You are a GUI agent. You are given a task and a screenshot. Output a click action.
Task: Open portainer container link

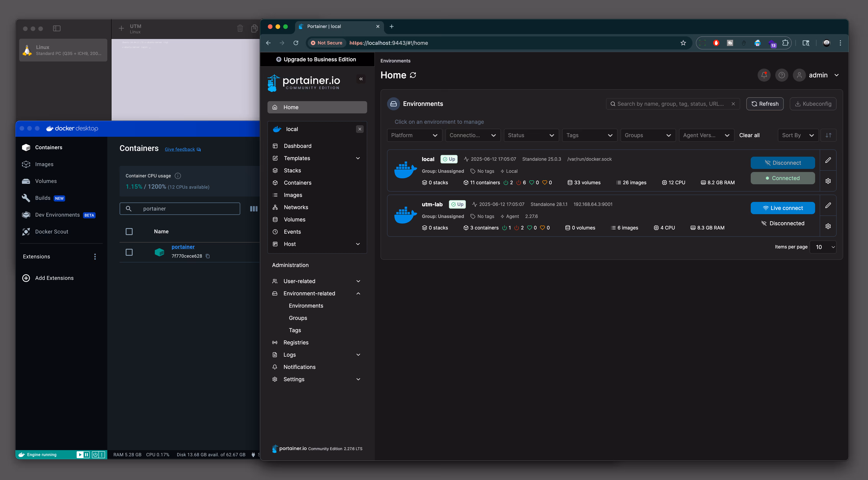[183, 247]
